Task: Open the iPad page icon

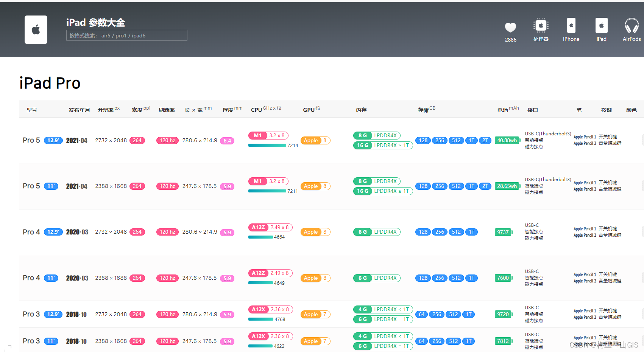Action: coord(601,25)
